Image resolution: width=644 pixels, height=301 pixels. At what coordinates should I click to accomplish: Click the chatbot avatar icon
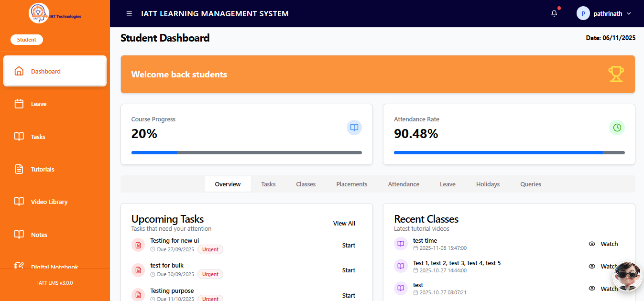[628, 276]
